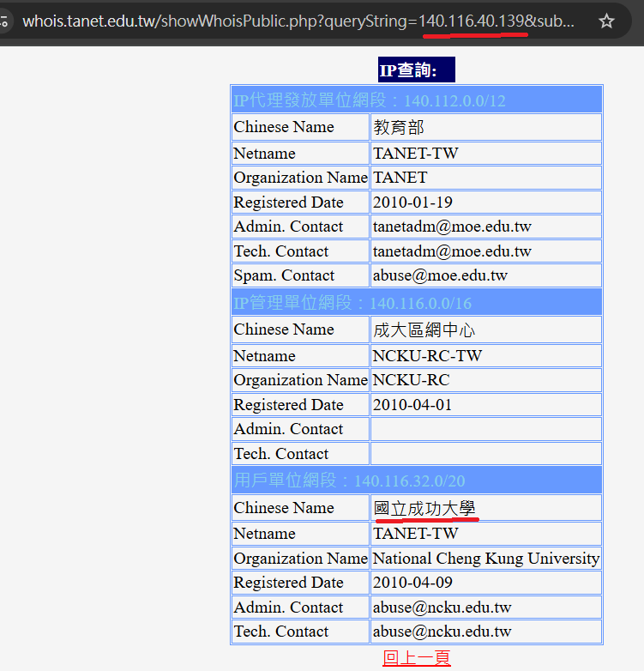644x671 pixels.
Task: Click the IP查詢 heading
Action: 417,70
